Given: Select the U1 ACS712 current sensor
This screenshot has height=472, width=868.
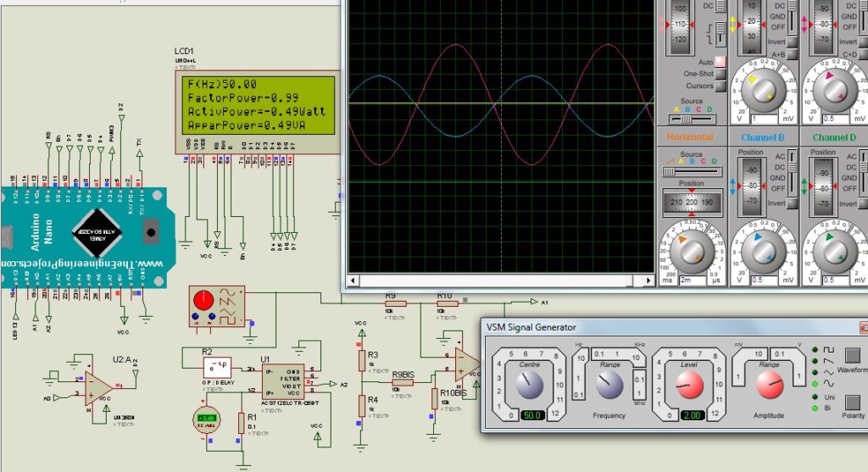Looking at the screenshot, I should tap(282, 383).
